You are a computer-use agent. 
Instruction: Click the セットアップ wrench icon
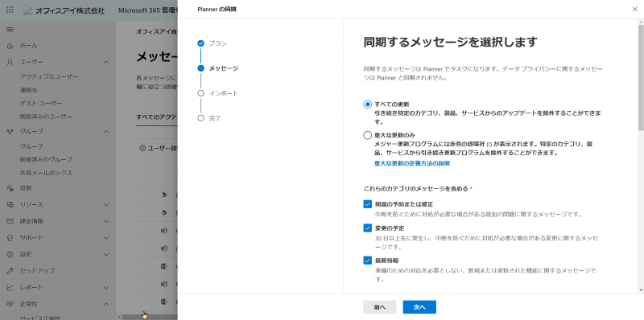click(10, 271)
